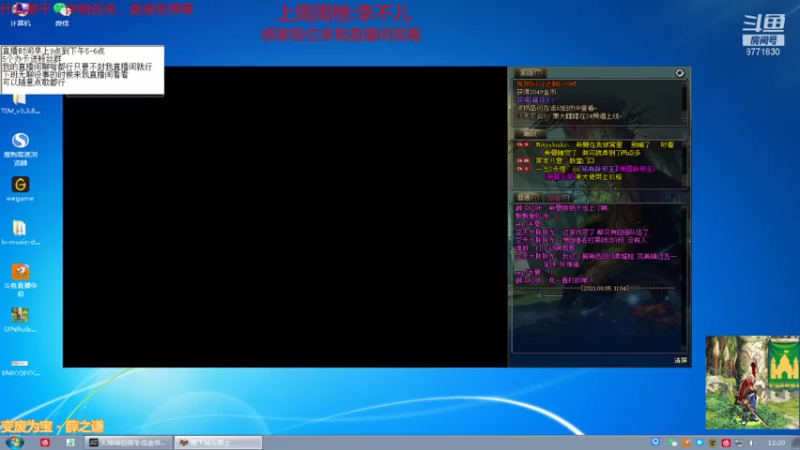Image resolution: width=800 pixels, height=450 pixels.
Task: Open the 微信 desktop icon
Action: coord(62,13)
